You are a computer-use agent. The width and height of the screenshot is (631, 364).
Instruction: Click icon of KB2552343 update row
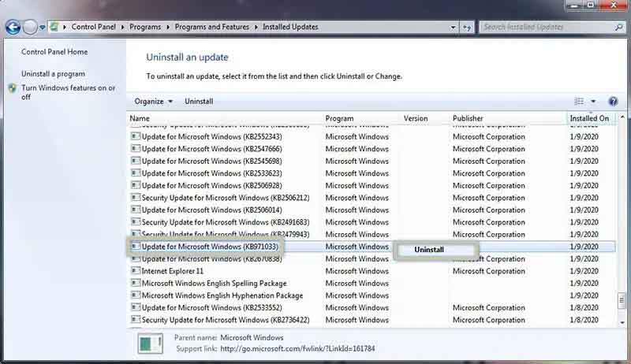click(136, 136)
